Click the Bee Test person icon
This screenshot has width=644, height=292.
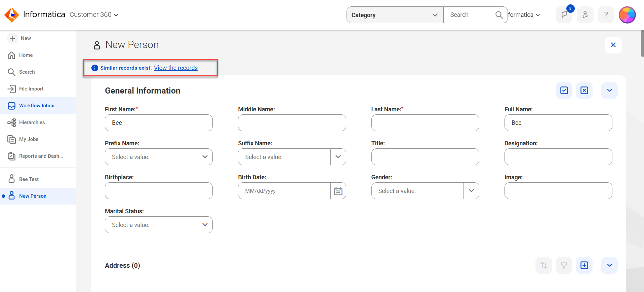[x=11, y=179]
